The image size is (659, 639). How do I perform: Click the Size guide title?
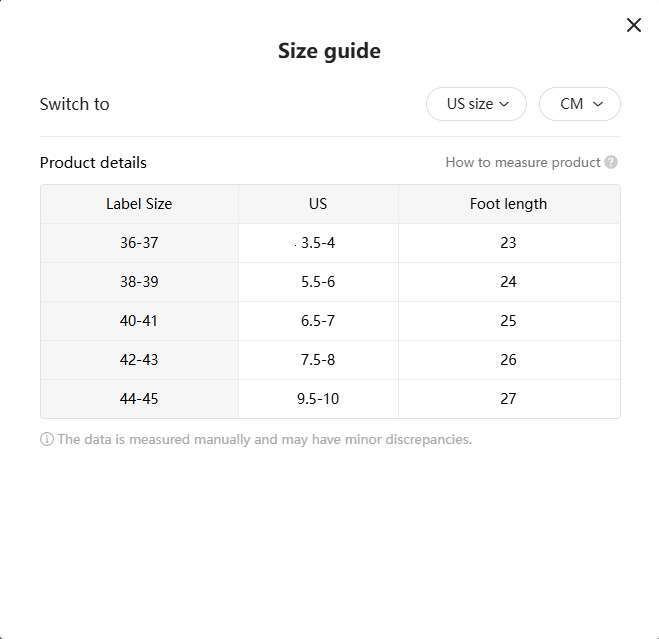pos(329,51)
